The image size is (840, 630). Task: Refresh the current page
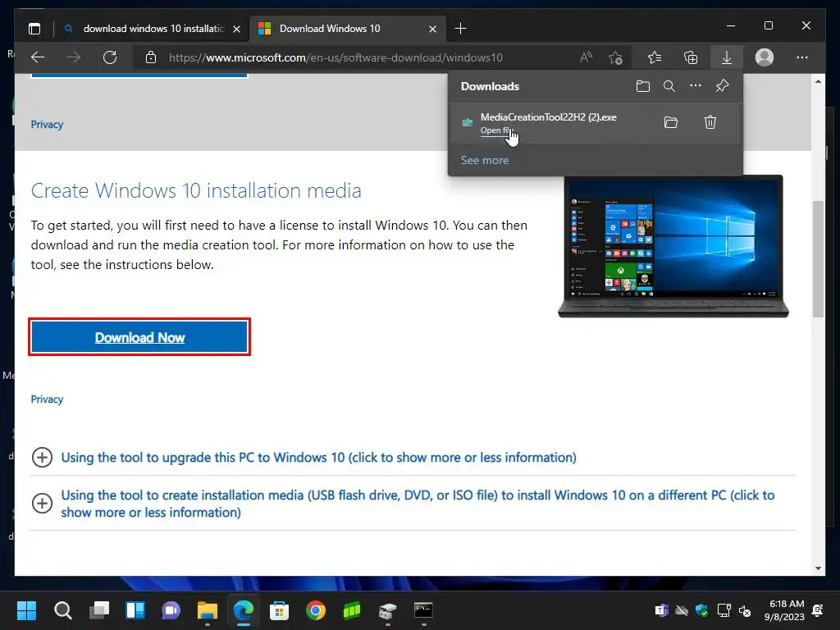tap(110, 57)
